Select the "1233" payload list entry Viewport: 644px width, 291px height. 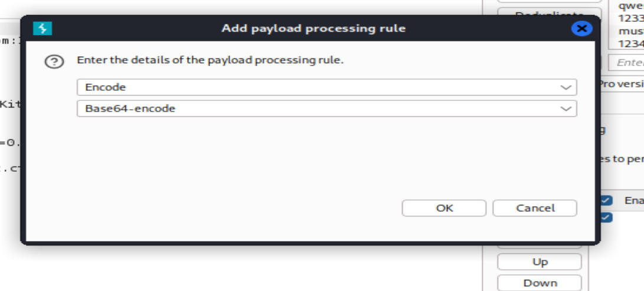pyautogui.click(x=629, y=18)
